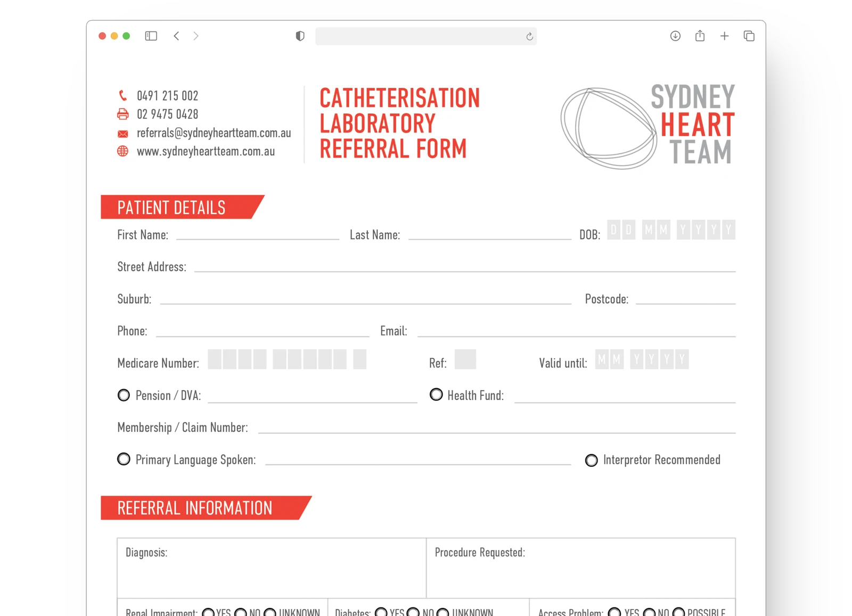Go forward with the right chevron
The image size is (852, 616).
pyautogui.click(x=196, y=36)
